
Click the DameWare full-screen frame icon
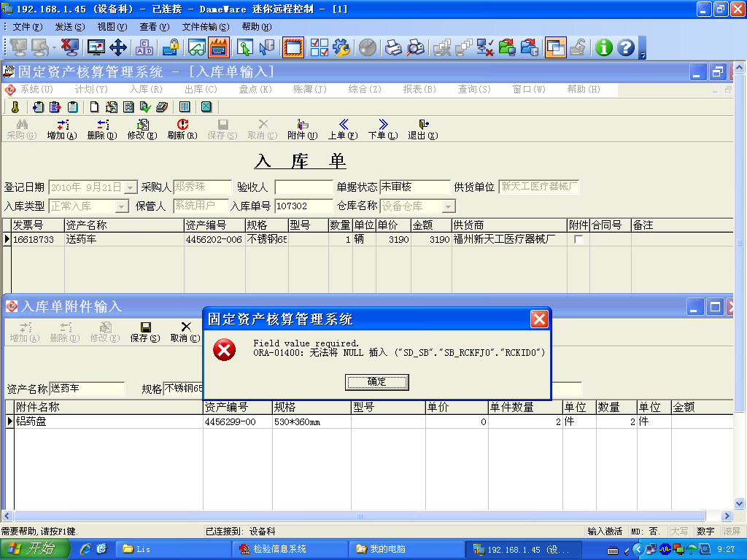pos(293,47)
